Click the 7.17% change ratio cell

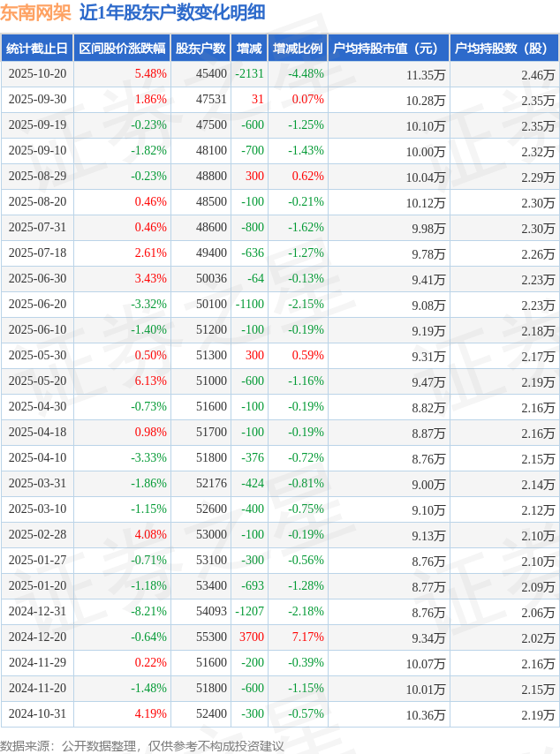point(307,637)
